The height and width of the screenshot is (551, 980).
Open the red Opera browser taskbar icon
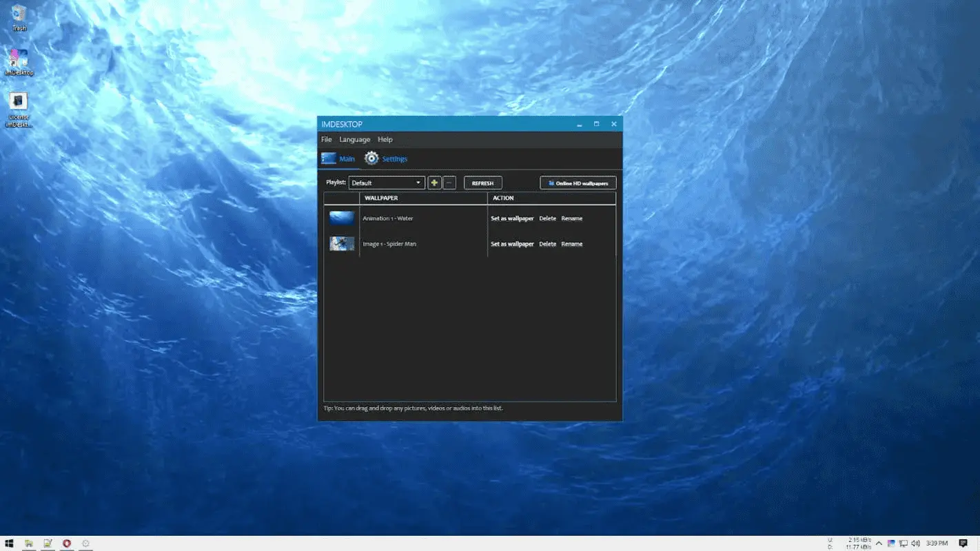tap(67, 543)
